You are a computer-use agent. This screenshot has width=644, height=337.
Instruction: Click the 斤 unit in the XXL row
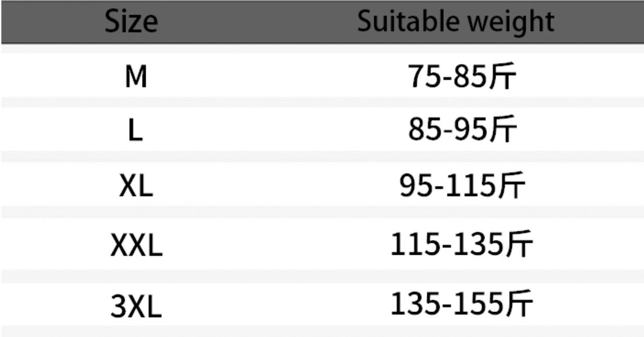pyautogui.click(x=518, y=245)
